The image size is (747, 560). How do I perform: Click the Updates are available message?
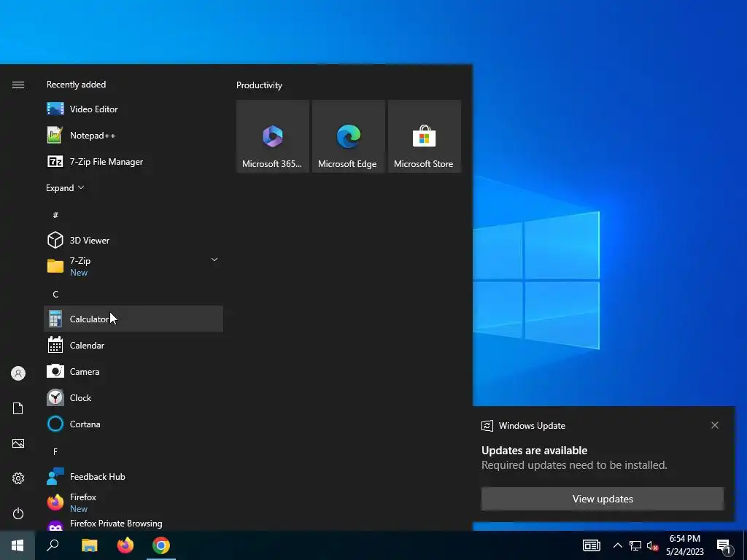point(534,451)
